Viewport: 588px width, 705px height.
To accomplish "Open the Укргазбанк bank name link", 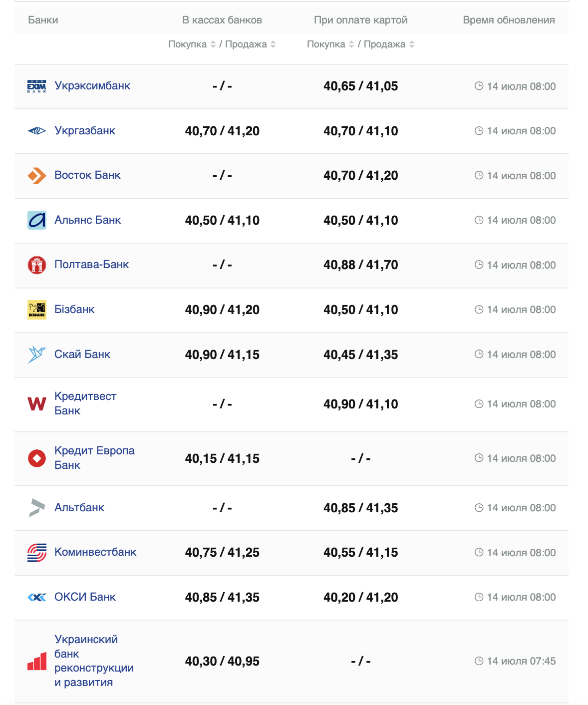I will pos(85,131).
